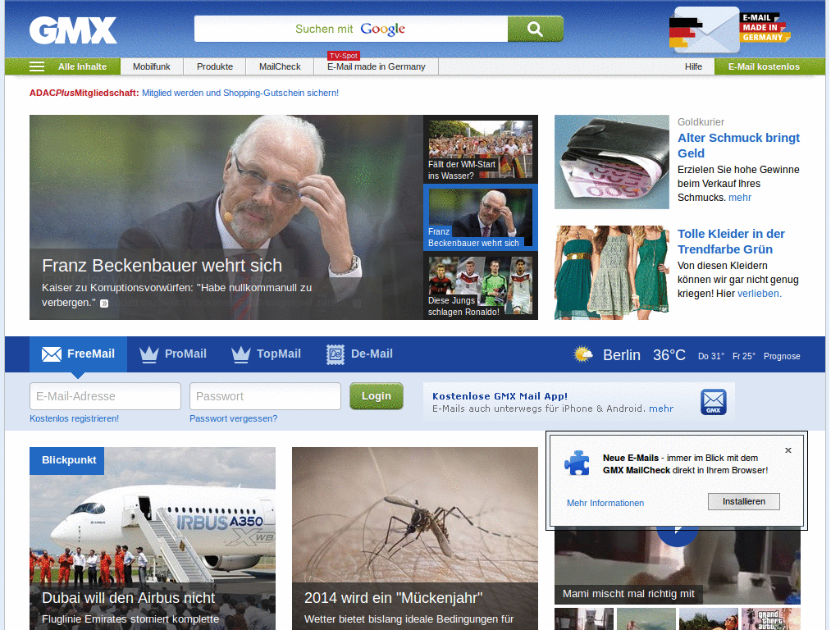Open the large Franz Beckenbauer headline story
Viewport: 840px width, 630px height.
(162, 266)
